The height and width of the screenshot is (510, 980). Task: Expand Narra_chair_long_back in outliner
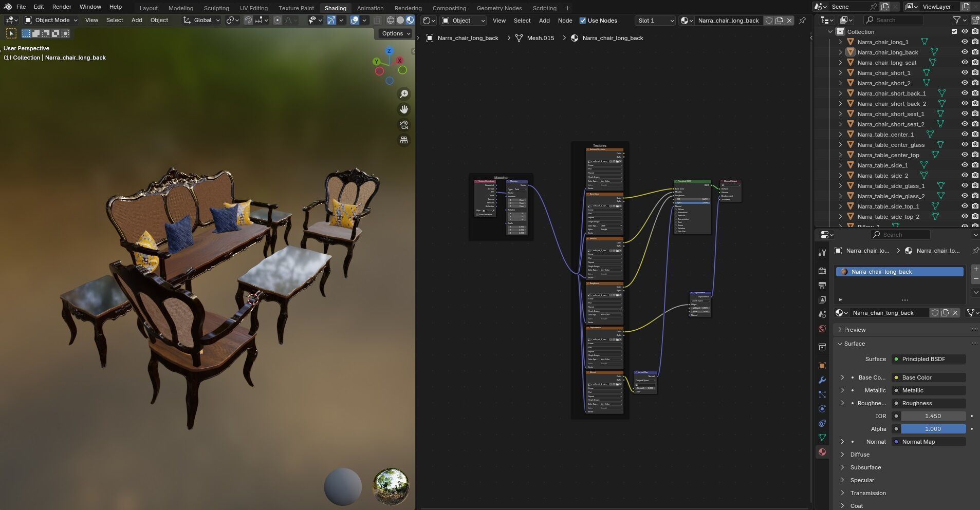pos(840,52)
